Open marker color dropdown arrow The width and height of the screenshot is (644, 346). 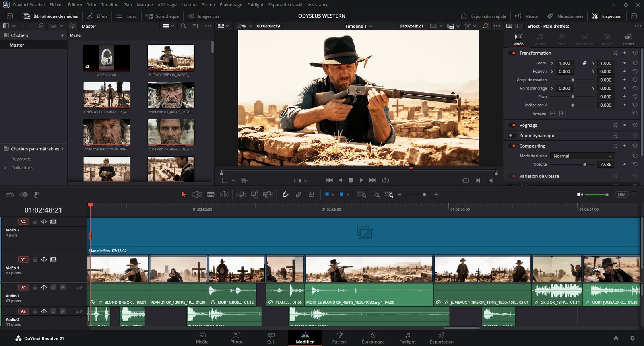[x=347, y=194]
